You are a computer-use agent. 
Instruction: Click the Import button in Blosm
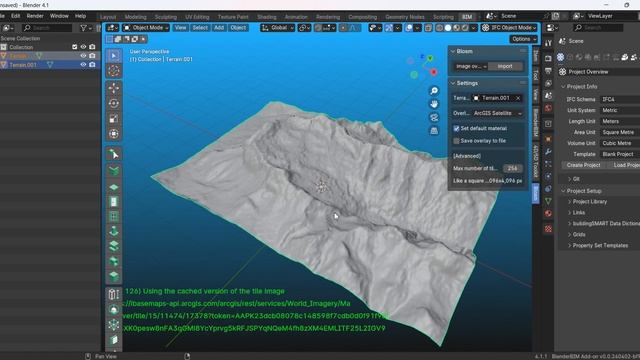(505, 66)
